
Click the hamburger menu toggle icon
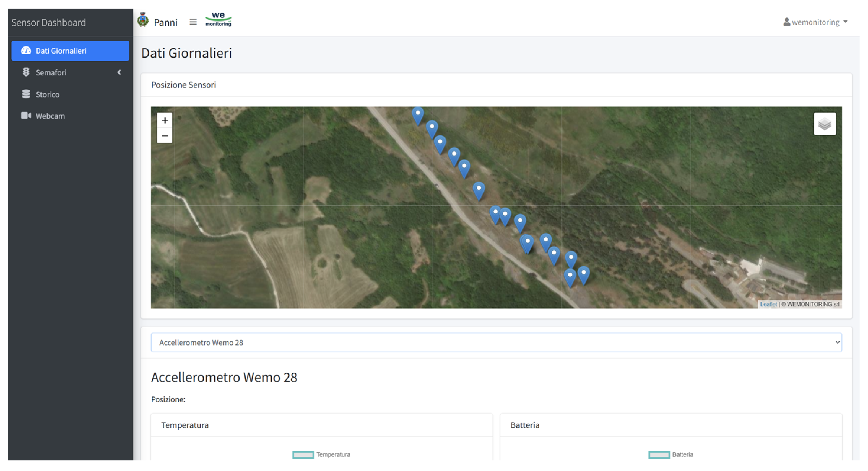193,22
